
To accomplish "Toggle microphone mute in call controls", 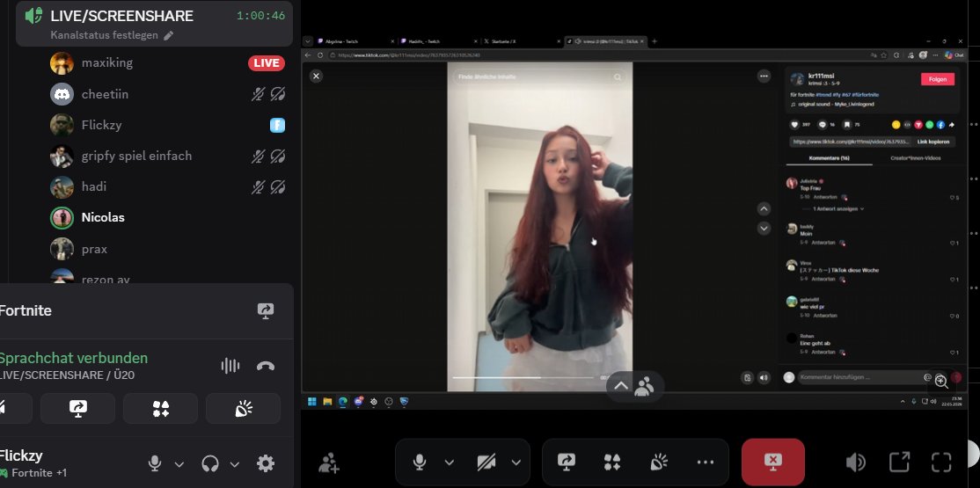I will pos(420,463).
